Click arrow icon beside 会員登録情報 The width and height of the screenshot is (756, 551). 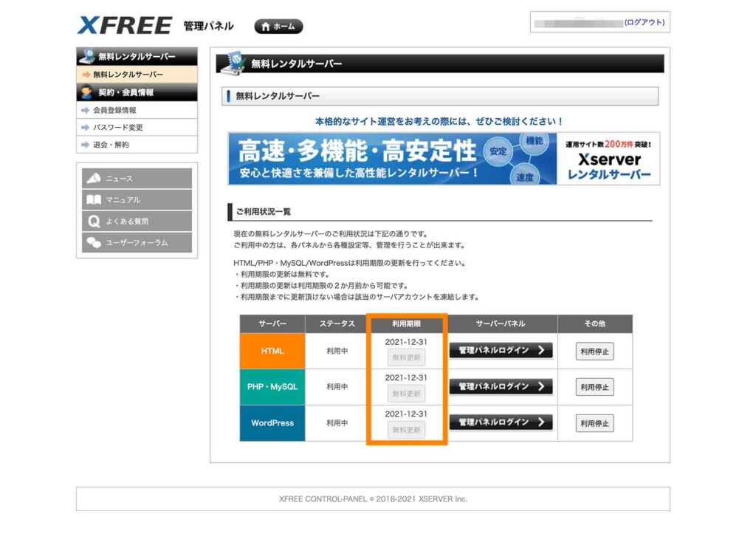coord(86,110)
